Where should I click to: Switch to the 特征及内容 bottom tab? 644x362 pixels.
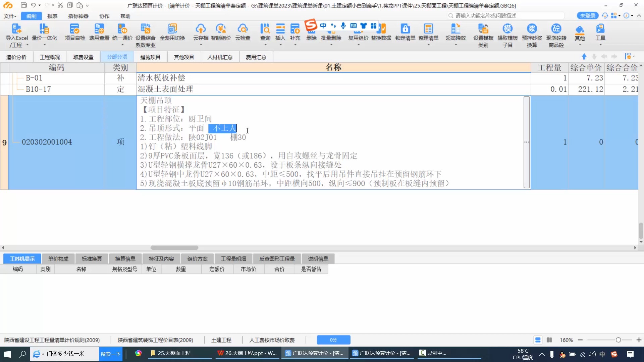coord(161,258)
